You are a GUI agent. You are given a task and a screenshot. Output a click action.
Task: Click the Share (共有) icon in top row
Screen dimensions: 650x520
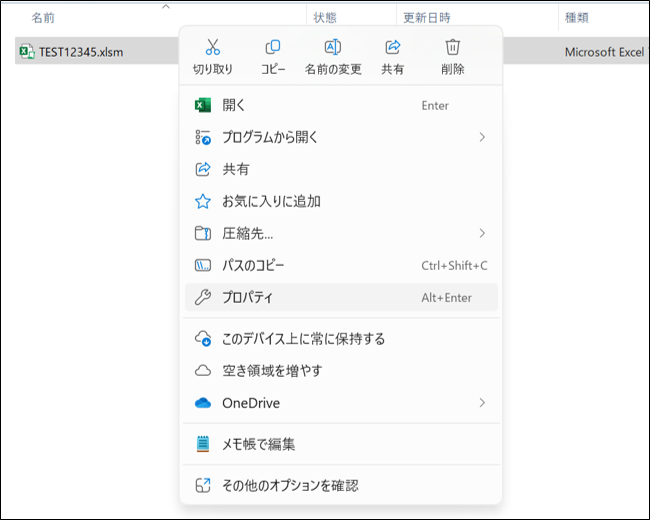393,47
